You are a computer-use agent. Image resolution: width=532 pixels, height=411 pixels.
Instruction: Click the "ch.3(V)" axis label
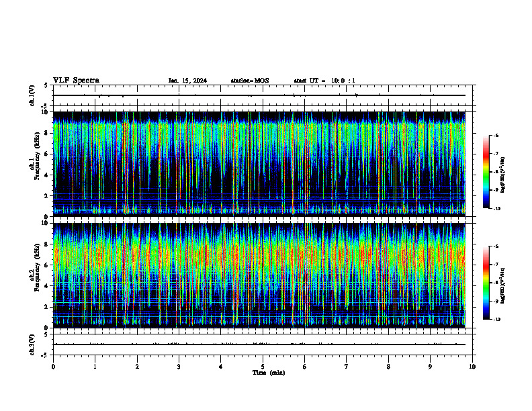32,345
